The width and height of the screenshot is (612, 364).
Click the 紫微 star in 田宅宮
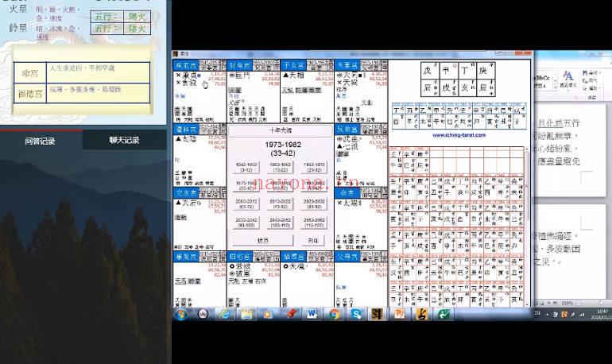click(242, 266)
